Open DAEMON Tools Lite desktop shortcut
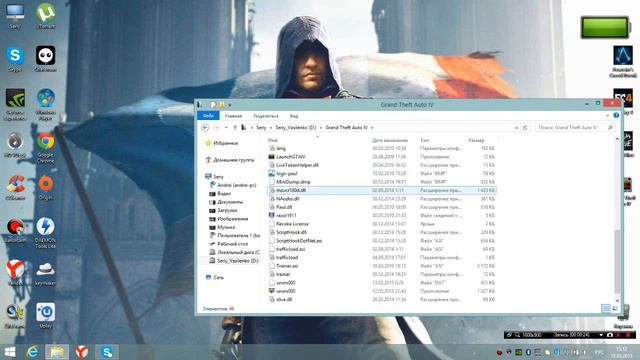Viewport: 640px width, 360px height. coord(45,233)
